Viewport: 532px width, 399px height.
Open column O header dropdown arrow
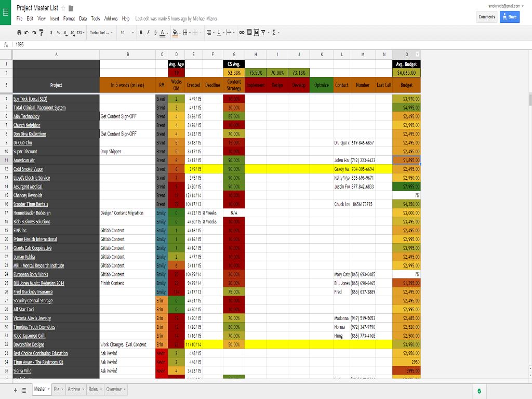[417, 54]
